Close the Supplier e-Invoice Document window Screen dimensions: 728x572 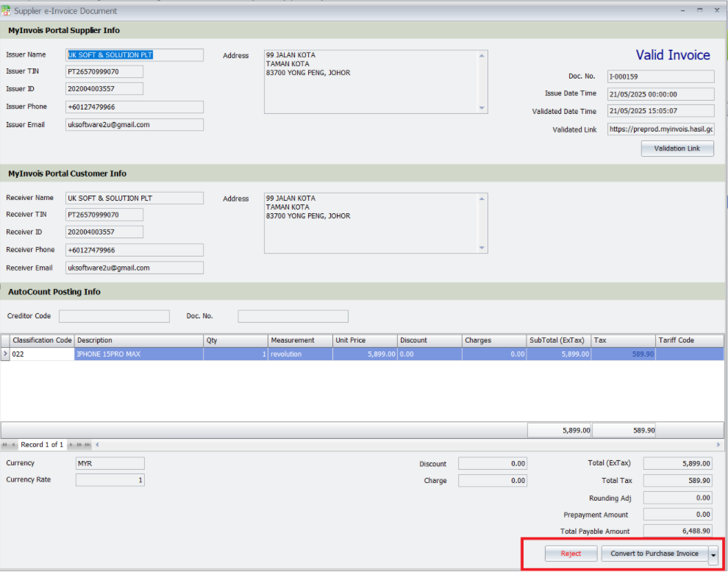click(x=717, y=10)
